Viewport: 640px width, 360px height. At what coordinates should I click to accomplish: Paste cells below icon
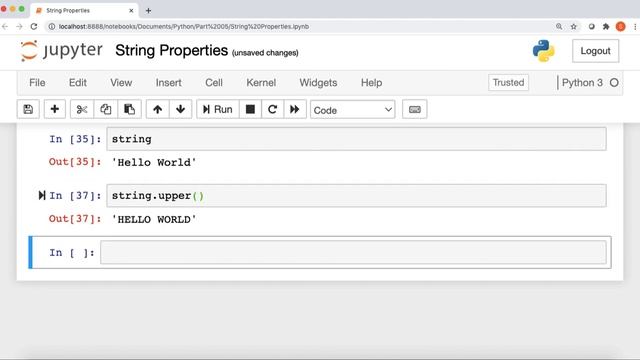tap(129, 109)
